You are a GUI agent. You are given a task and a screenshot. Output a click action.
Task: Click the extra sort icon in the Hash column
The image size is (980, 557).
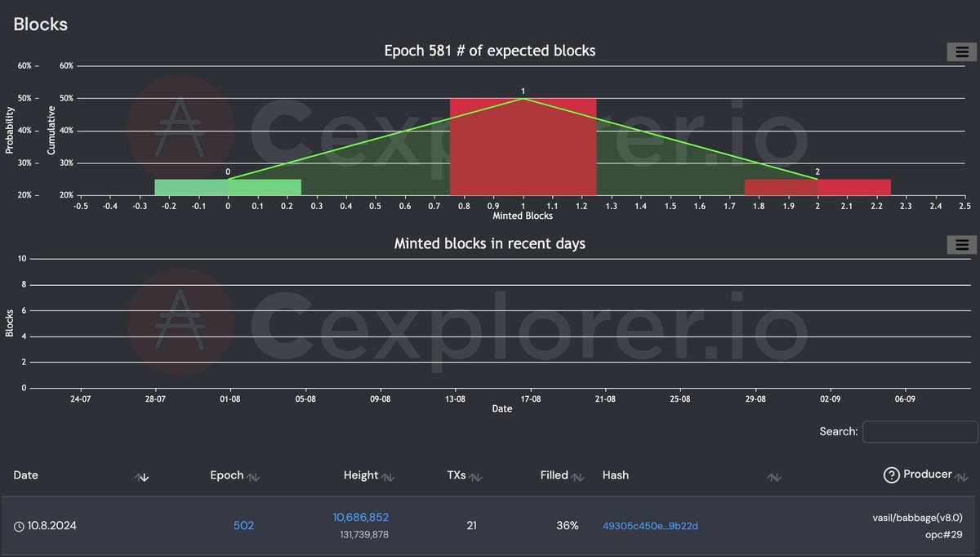[x=773, y=476]
